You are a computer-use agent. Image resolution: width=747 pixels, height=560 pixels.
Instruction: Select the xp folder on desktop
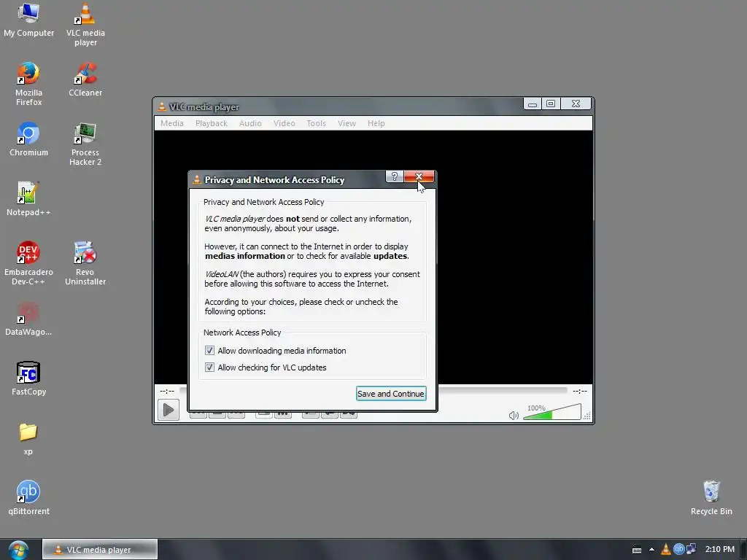pyautogui.click(x=28, y=438)
